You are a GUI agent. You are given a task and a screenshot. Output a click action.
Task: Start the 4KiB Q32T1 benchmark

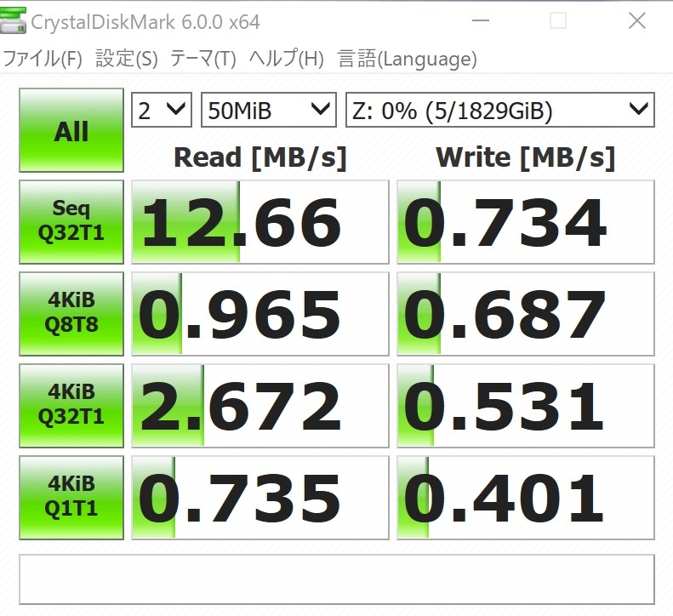71,406
